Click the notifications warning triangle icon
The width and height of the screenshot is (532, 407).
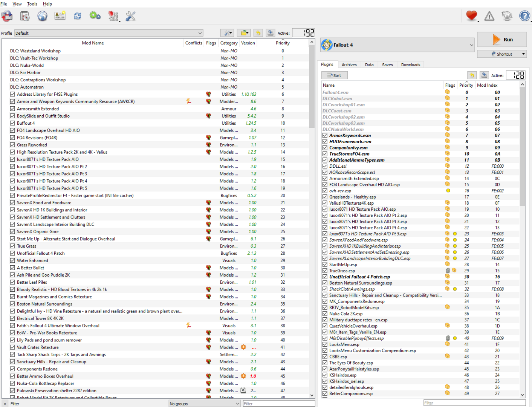click(x=489, y=16)
